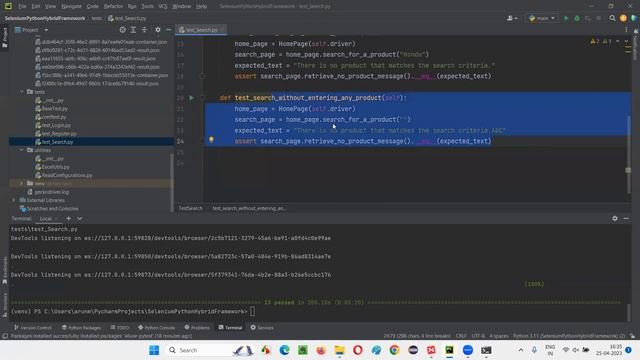
Task: Select ExcelUtils.py in project tree
Action: pyautogui.click(x=55, y=167)
